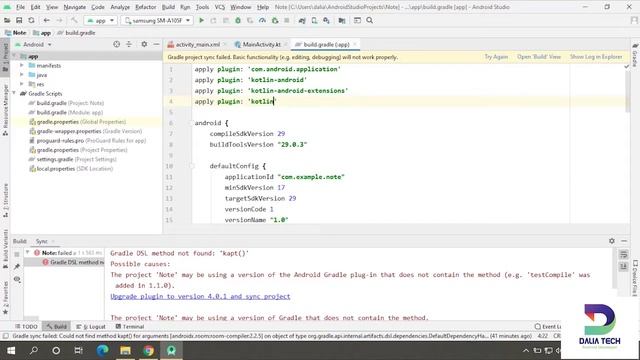
Task: Click the Sync/refresh toolbar icon
Action: (x=31, y=20)
